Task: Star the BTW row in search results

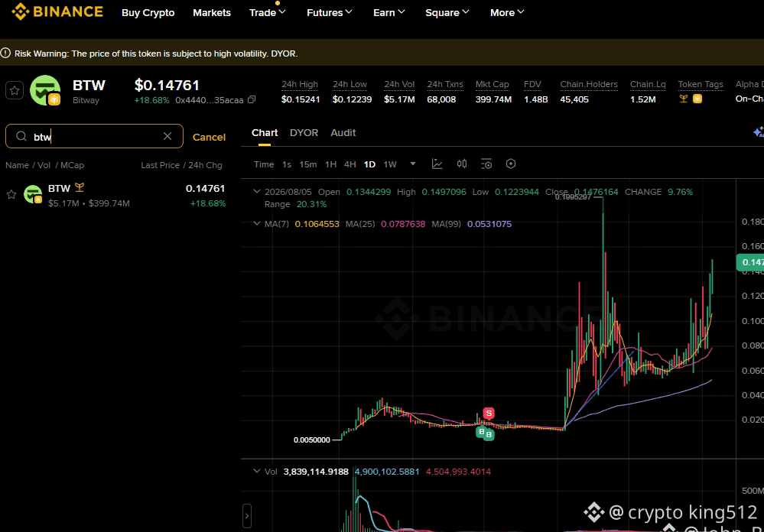Action: click(11, 195)
